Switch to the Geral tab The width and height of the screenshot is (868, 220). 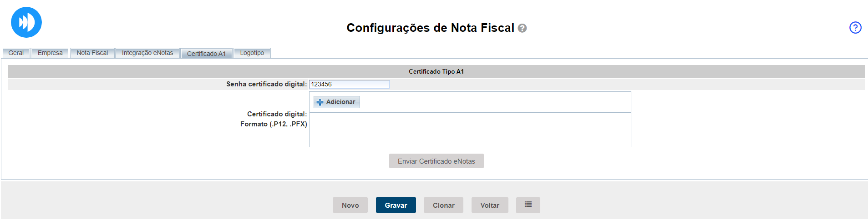[16, 53]
